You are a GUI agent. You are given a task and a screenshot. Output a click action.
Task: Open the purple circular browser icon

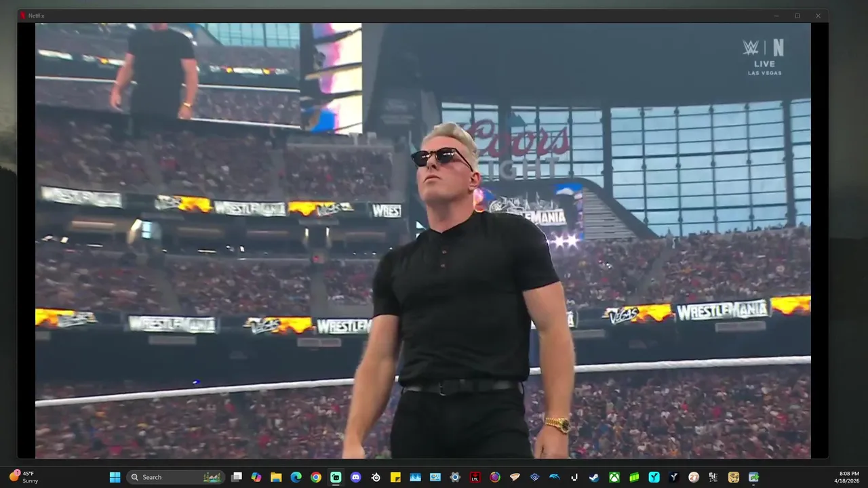495,477
